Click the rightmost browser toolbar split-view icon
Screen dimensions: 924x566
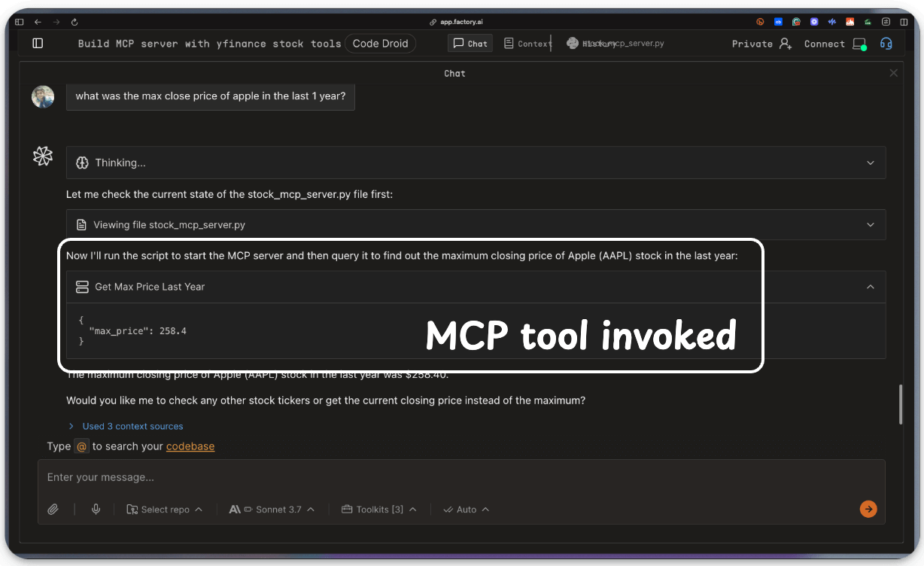[905, 22]
